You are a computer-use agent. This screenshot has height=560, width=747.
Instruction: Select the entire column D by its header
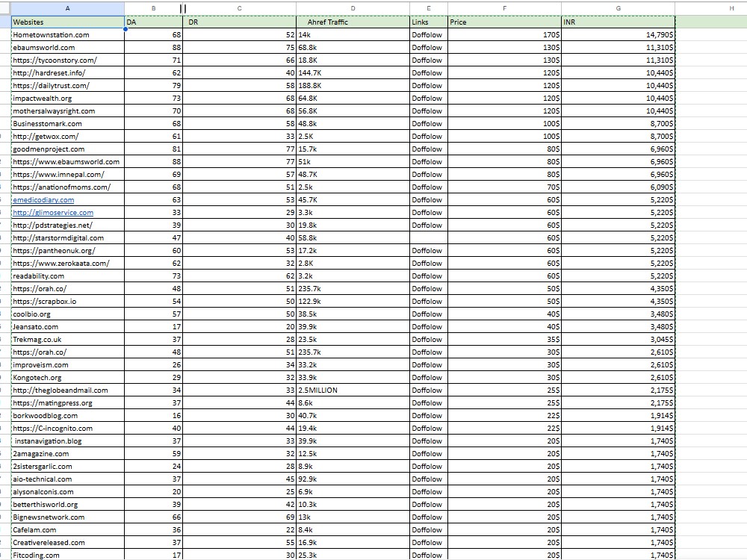[x=353, y=8]
